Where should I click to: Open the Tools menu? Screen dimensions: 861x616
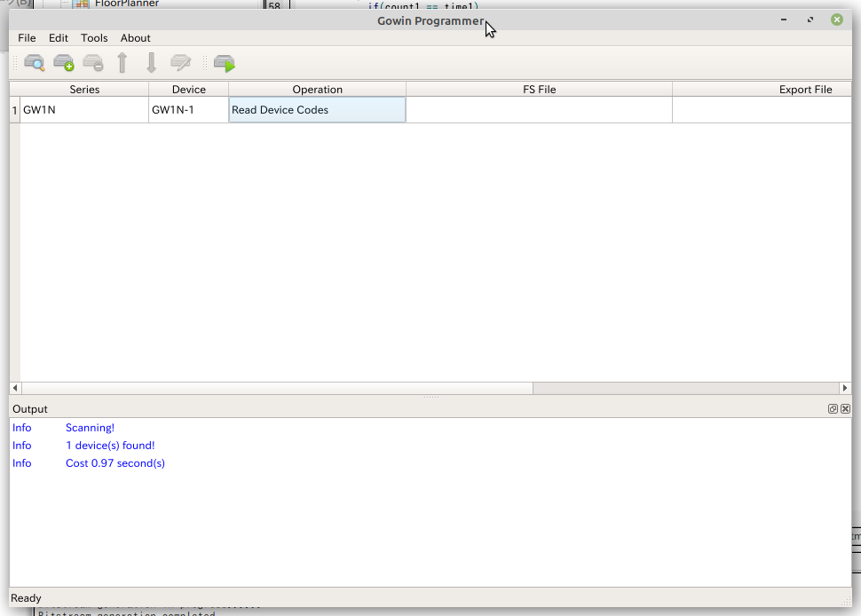pyautogui.click(x=94, y=38)
